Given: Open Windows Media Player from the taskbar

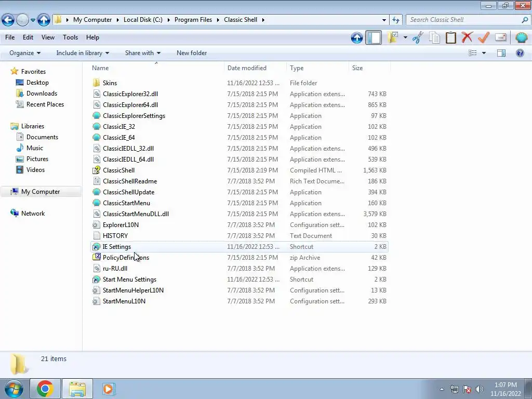Looking at the screenshot, I should click(108, 389).
